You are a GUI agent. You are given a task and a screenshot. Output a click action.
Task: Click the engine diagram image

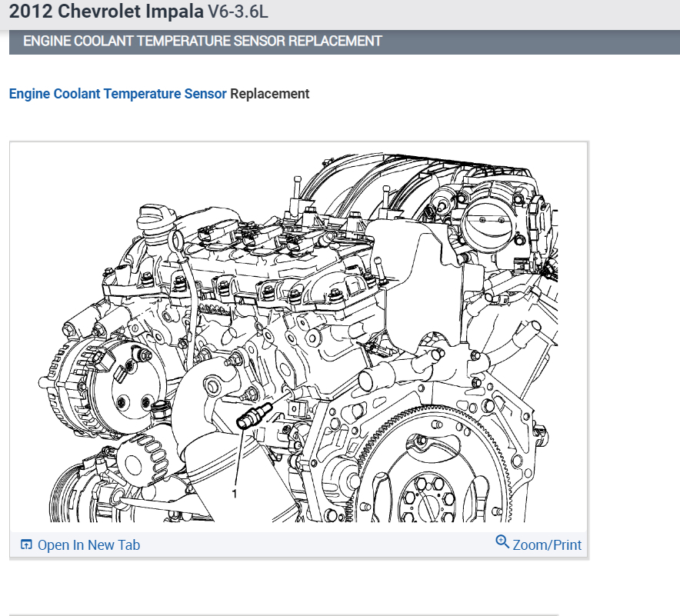pos(298,337)
